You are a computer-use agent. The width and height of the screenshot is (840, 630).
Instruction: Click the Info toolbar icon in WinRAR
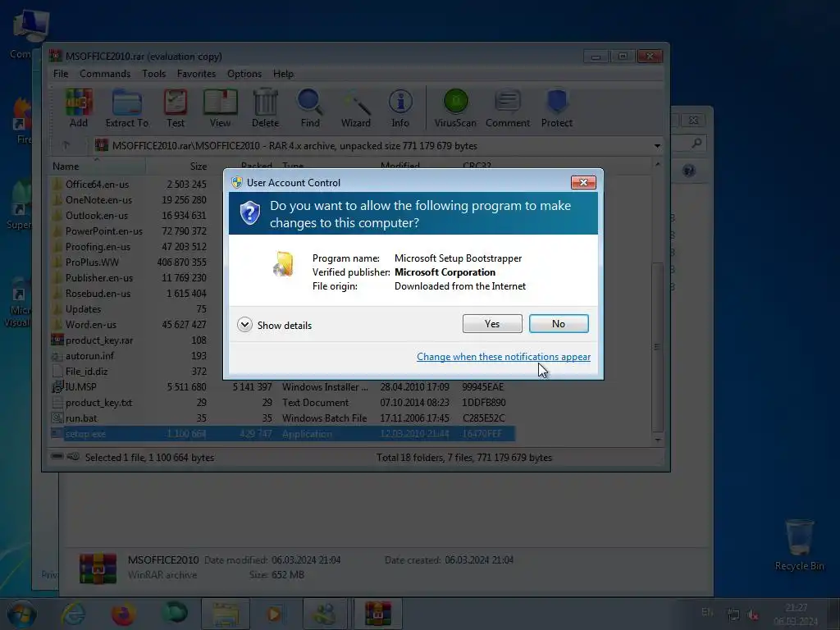click(400, 109)
